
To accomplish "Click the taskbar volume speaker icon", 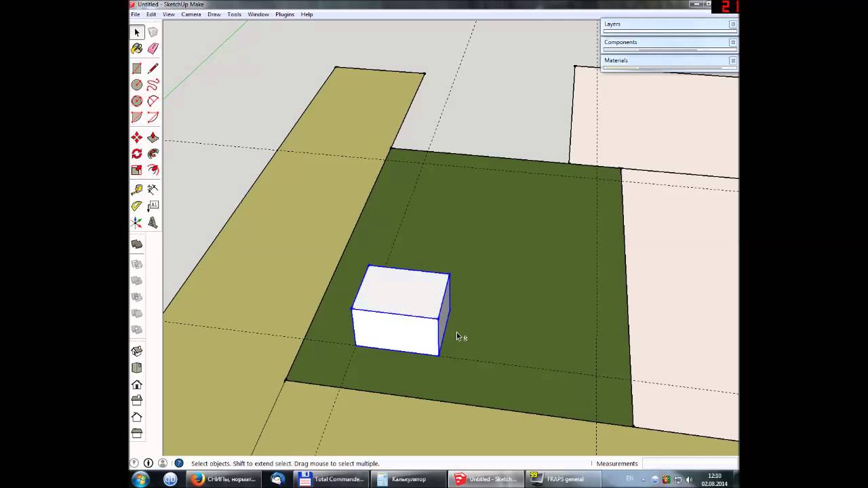I will coord(690,479).
